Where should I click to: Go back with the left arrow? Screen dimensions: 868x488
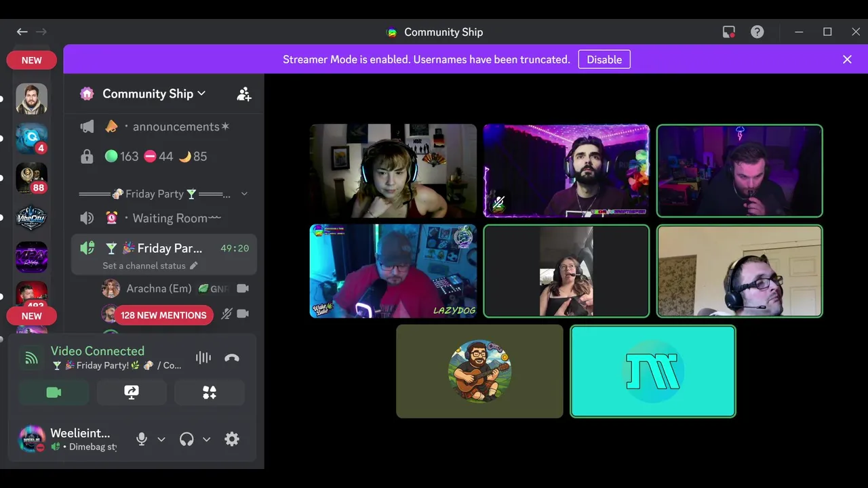click(22, 32)
